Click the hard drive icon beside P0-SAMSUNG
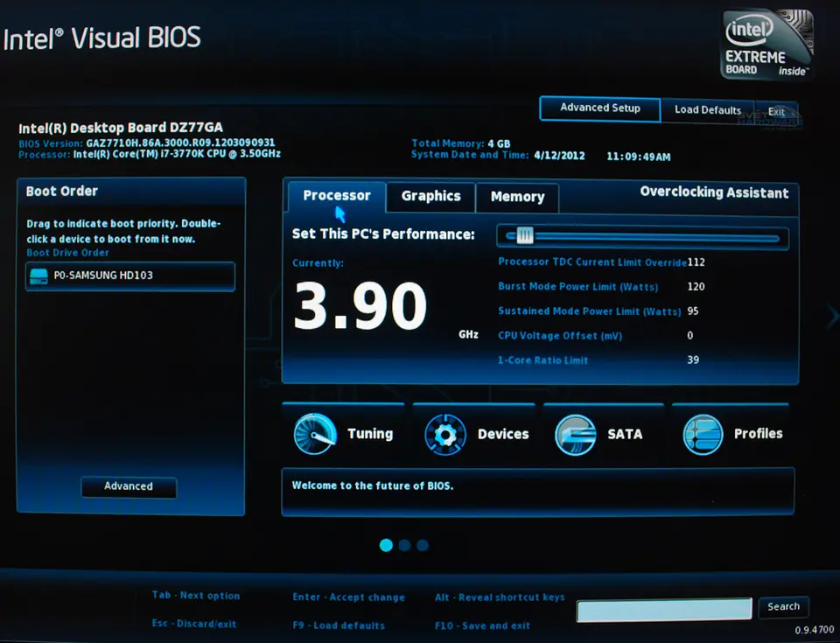The image size is (840, 643). point(38,276)
